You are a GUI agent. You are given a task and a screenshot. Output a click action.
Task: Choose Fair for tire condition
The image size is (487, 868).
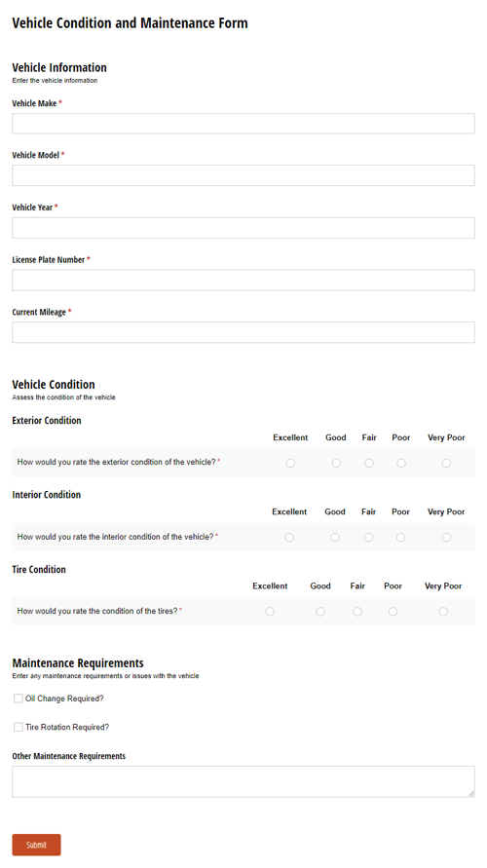point(357,612)
